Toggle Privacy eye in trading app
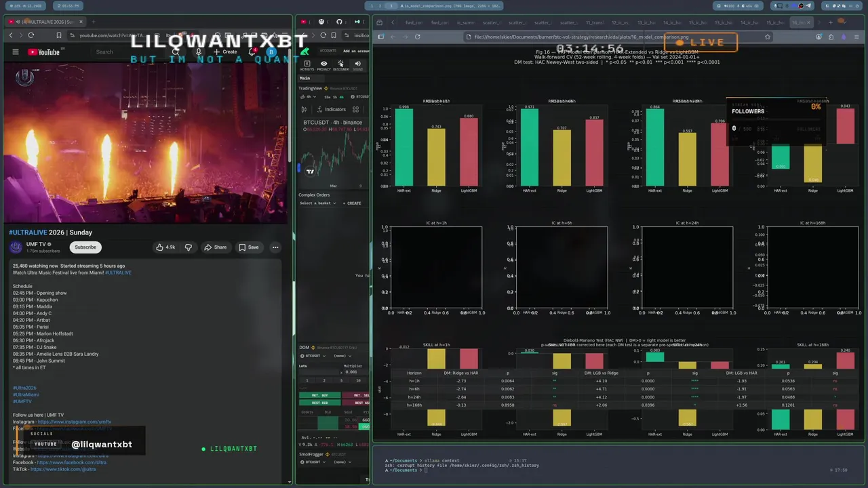Viewport: 868px width, 488px height. pos(324,66)
